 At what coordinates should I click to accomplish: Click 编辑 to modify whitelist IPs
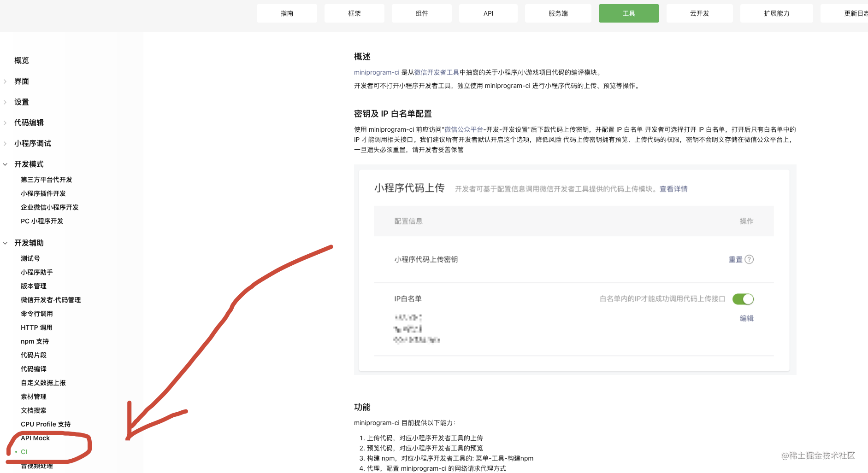[747, 318]
